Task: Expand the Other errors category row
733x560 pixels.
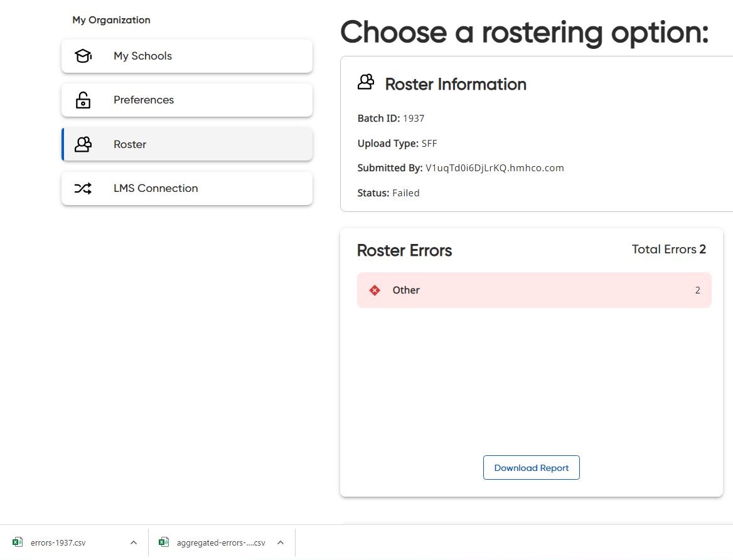Action: click(533, 290)
